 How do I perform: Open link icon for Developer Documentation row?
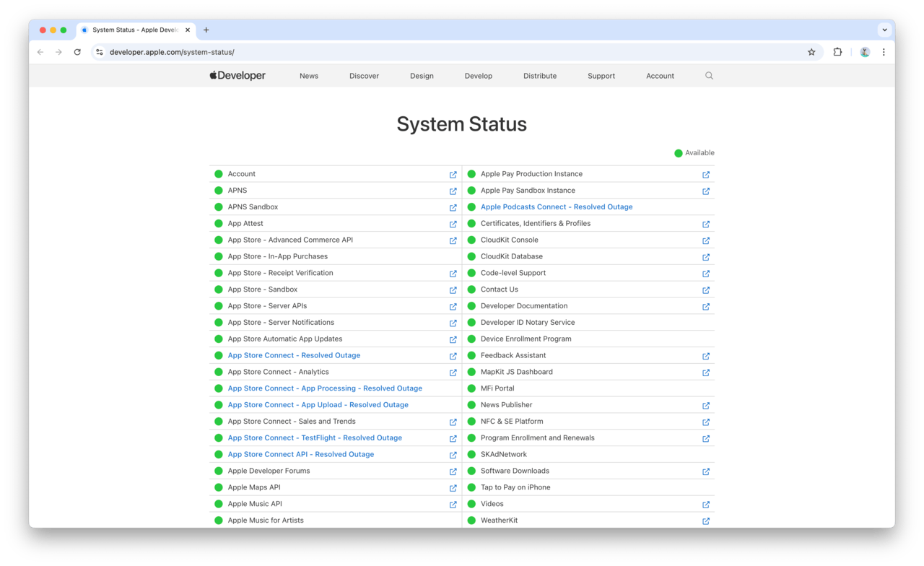(706, 307)
